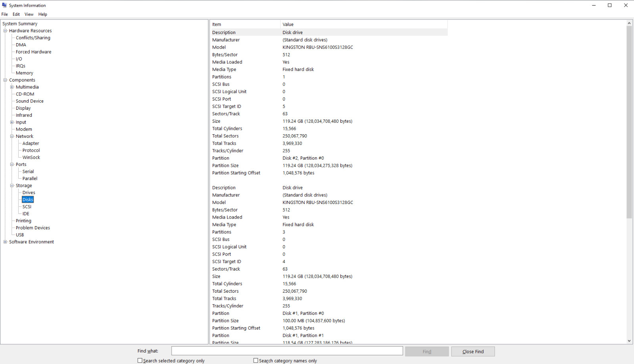Screen dimensions: 634x364
Task: Select Disks under Storage
Action: [28, 200]
